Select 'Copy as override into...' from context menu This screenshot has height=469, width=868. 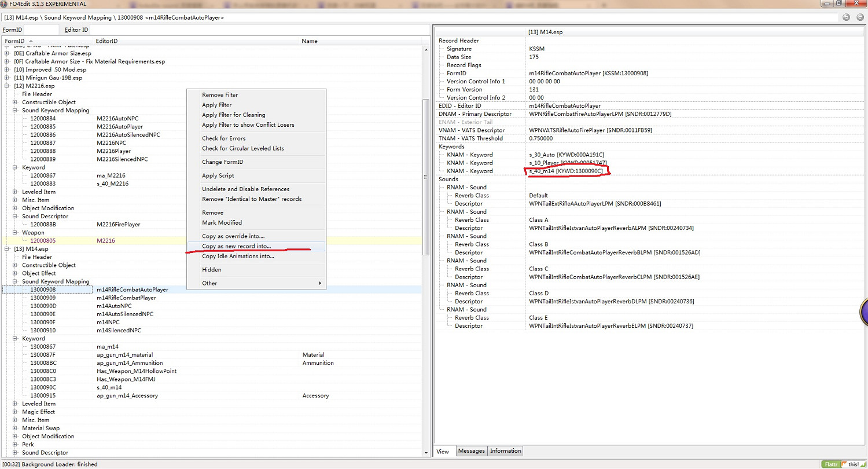[x=233, y=236]
